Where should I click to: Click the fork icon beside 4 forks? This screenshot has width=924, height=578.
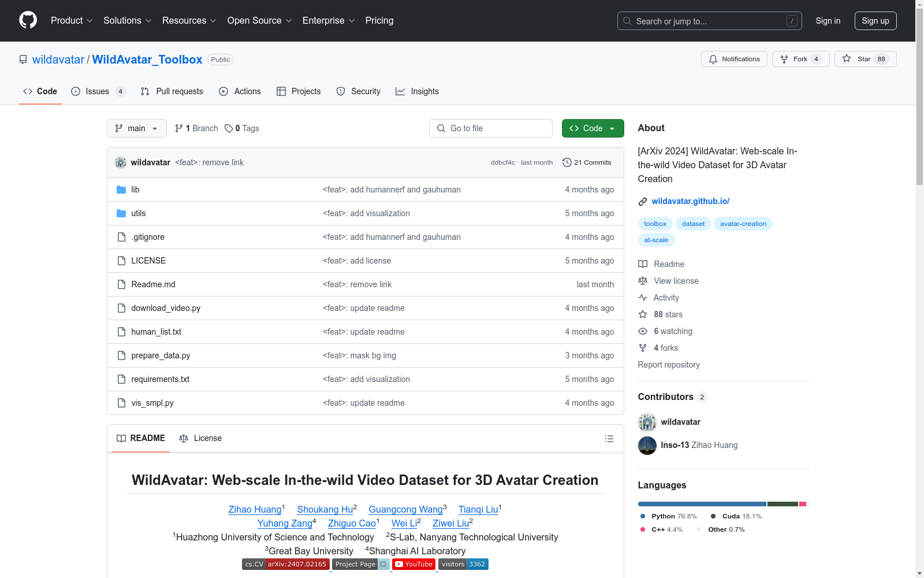point(643,348)
